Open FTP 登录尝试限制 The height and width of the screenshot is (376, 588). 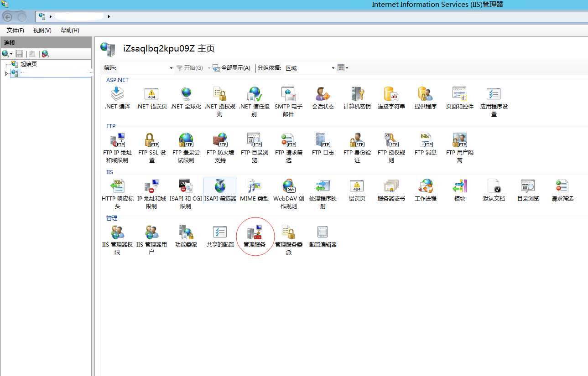(x=186, y=148)
